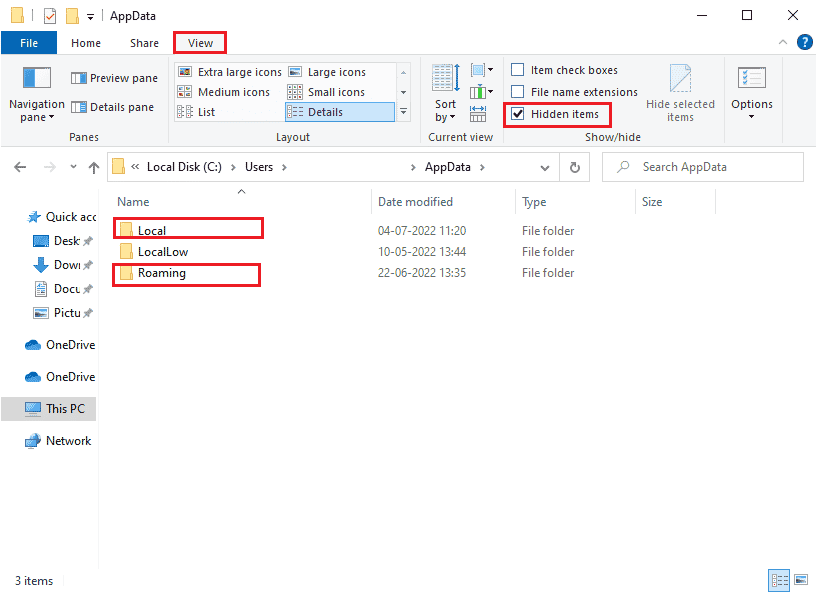Enable File name extensions checkbox
This screenshot has height=593, width=817.
518,92
